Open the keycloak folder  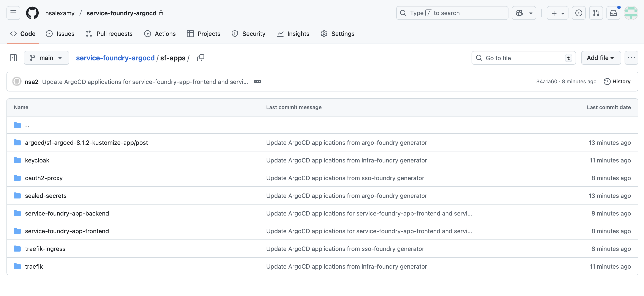[x=37, y=160]
